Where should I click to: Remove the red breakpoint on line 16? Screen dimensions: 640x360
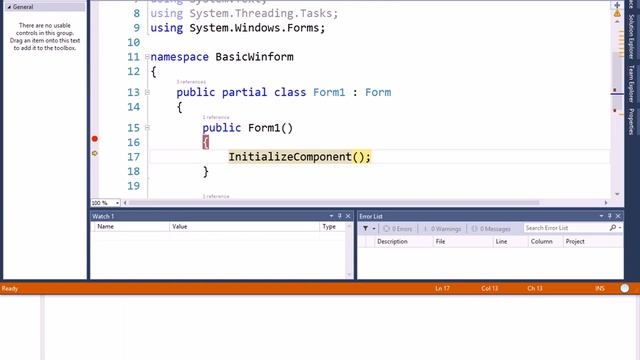[x=95, y=139]
